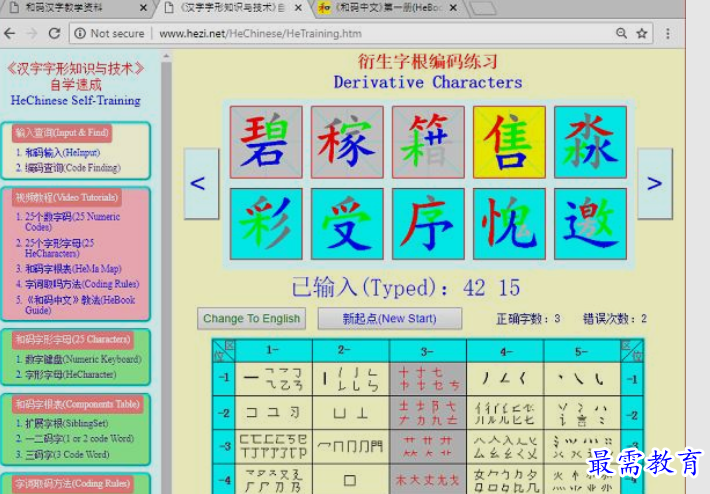The height and width of the screenshot is (494, 710).
Task: Select the character tile 稼
Action: pos(347,142)
